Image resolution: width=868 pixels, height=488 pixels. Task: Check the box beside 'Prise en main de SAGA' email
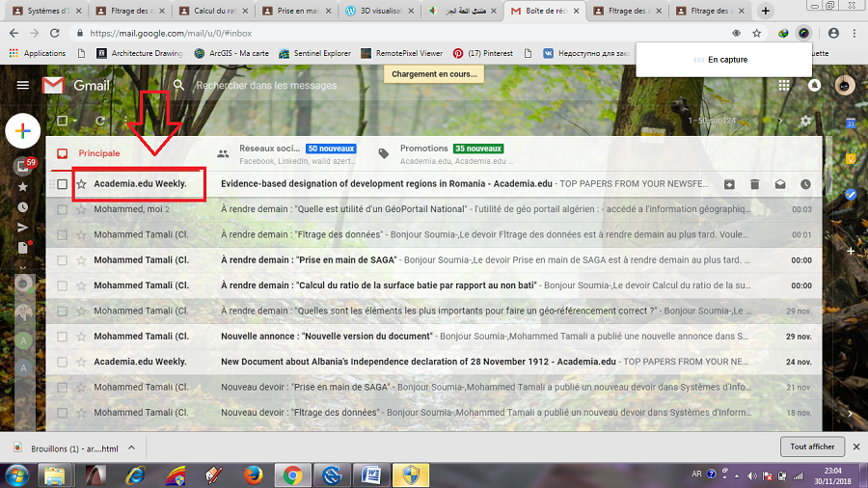[x=63, y=259]
